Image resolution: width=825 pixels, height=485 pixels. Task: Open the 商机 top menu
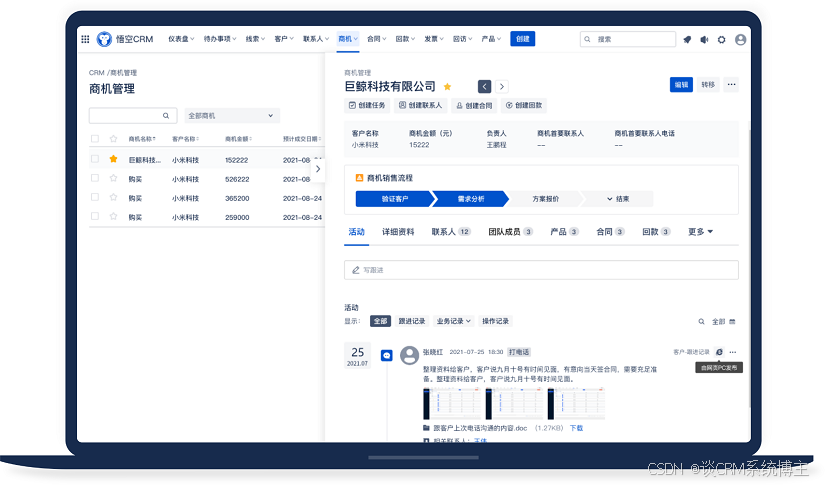point(348,39)
